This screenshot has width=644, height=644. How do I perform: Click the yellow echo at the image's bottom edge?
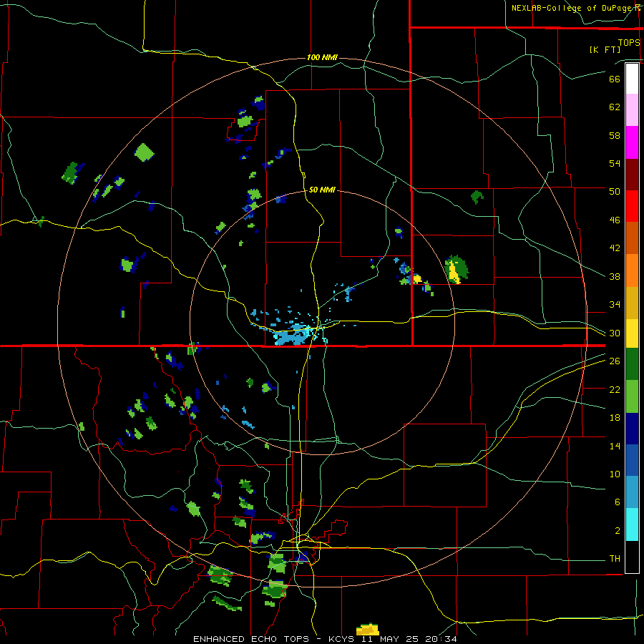368,629
